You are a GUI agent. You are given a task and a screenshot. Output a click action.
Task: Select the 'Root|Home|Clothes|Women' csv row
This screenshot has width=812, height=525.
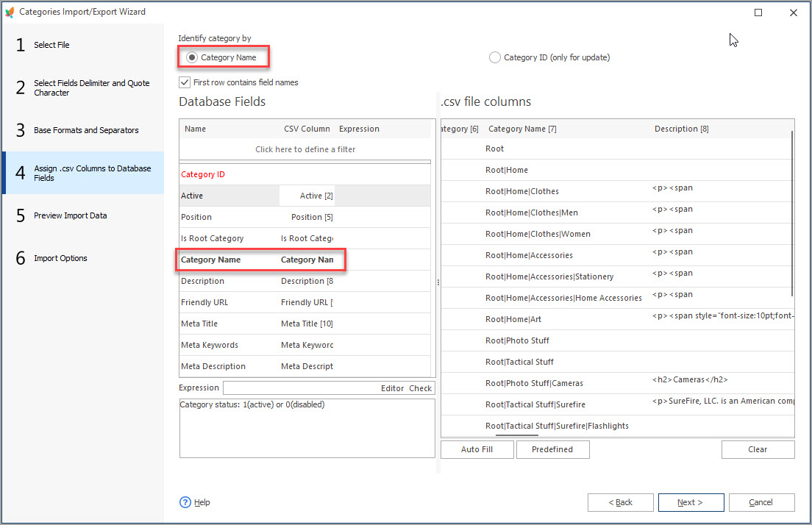616,234
